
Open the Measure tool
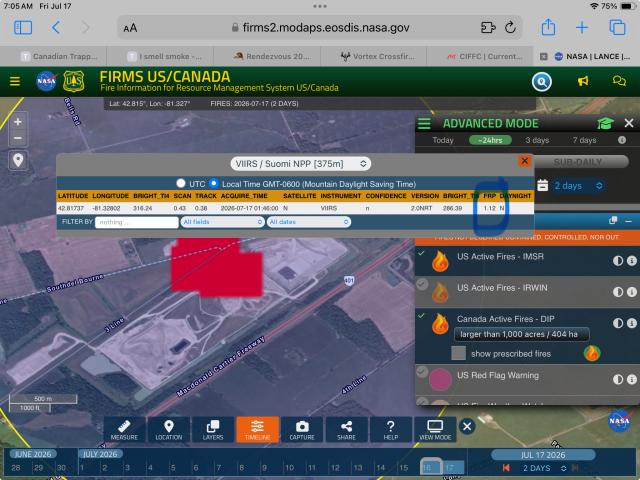coord(124,429)
